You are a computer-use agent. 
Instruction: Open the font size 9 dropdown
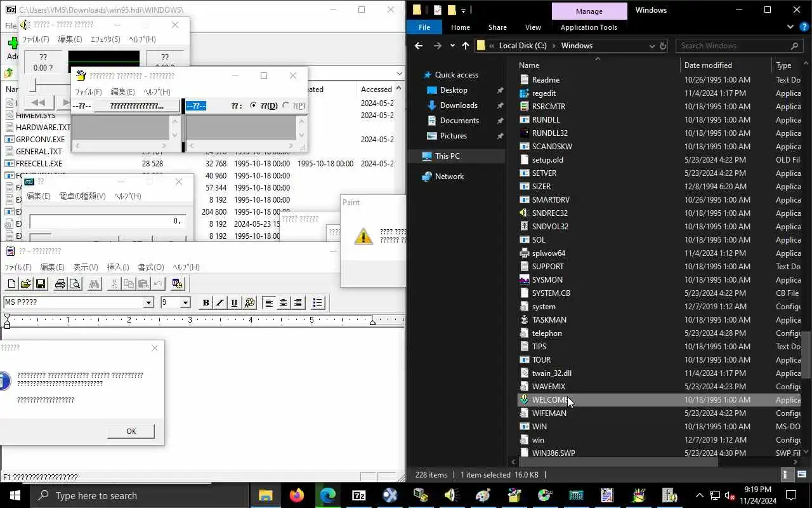point(185,303)
